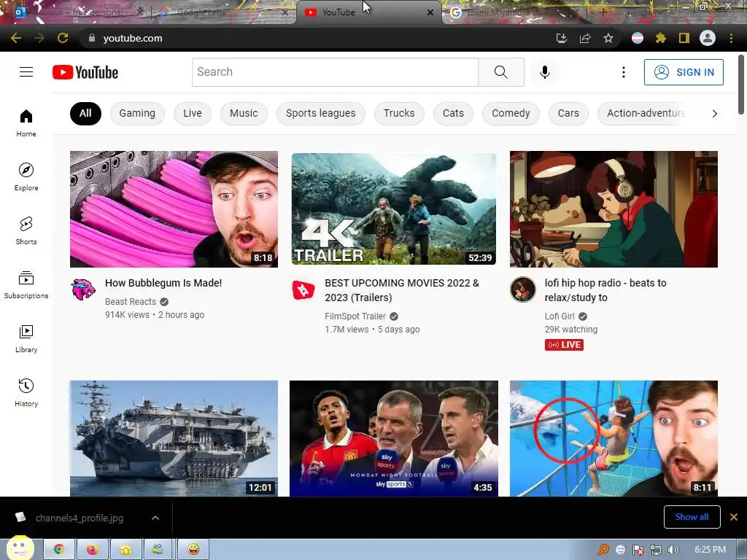The image size is (747, 560).
Task: Select the Sports leagues filter chip
Action: point(321,113)
